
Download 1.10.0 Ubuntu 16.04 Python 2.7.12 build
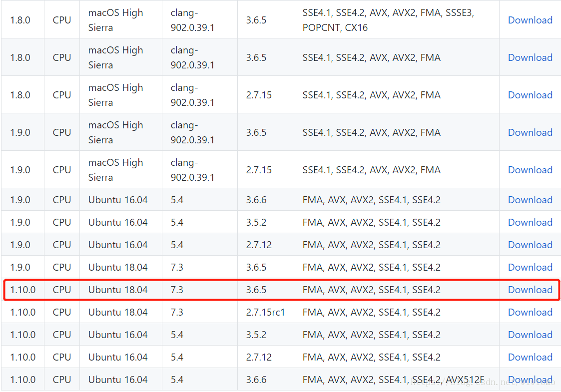coord(530,357)
